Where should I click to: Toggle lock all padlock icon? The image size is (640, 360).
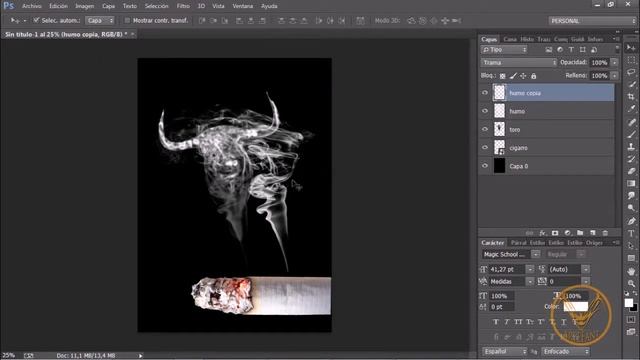533,76
